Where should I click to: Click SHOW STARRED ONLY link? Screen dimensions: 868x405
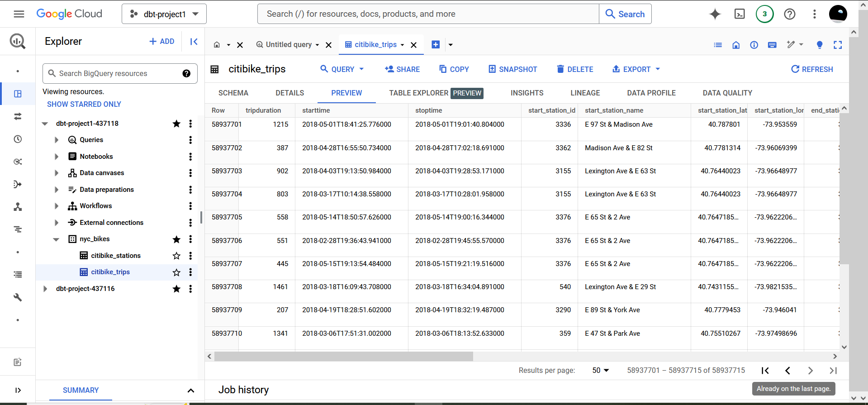coord(84,104)
